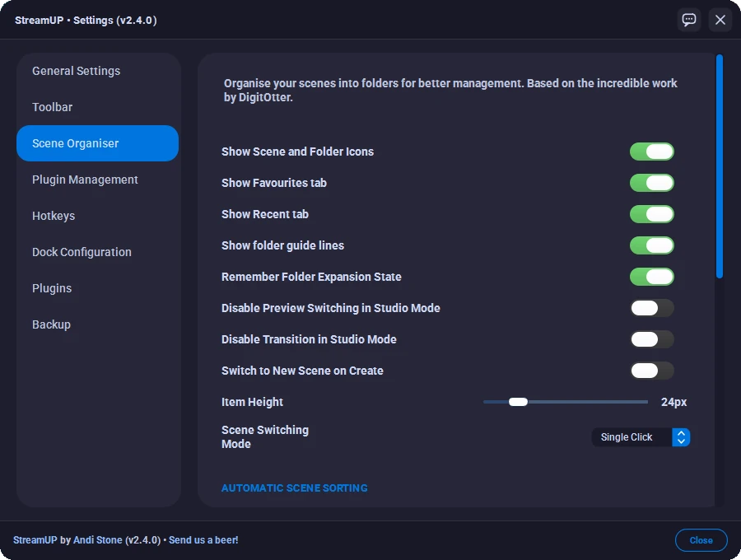Open the Hotkeys section
Viewport: 741px width, 560px height.
point(97,216)
